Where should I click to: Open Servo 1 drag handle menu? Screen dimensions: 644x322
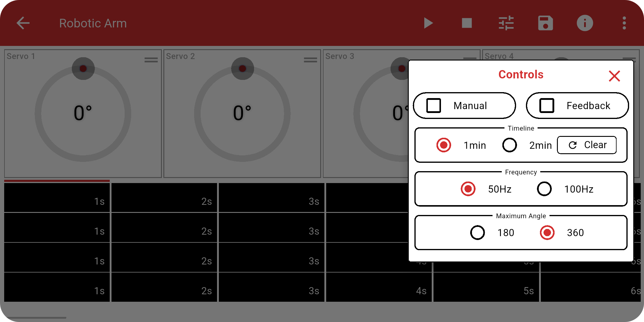151,60
